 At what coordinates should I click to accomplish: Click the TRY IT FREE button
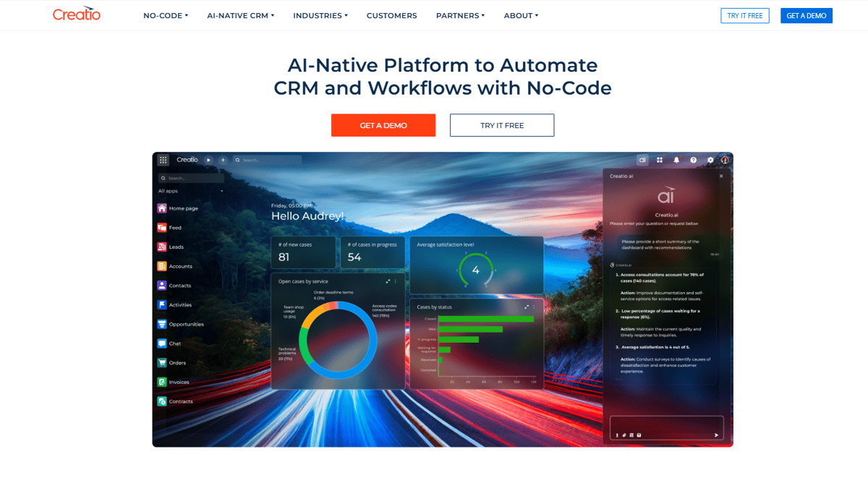click(x=501, y=125)
